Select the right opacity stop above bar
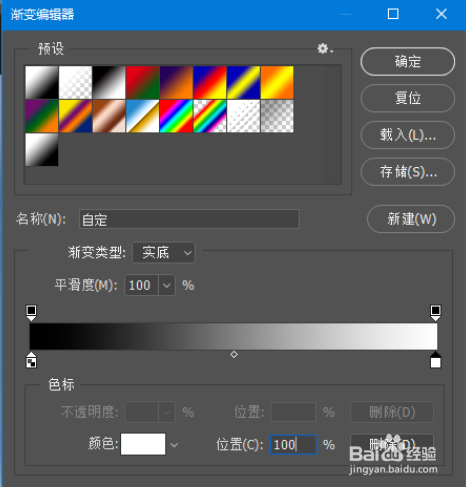 click(x=435, y=313)
